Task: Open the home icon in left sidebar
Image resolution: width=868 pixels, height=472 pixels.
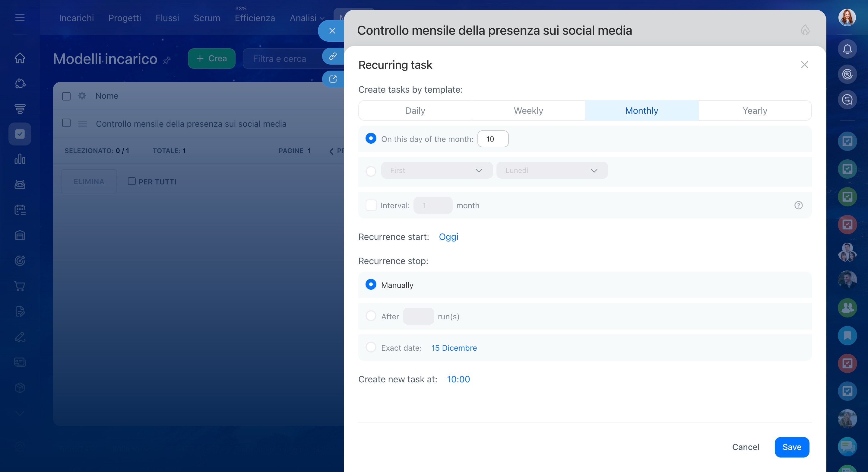Action: 20,58
